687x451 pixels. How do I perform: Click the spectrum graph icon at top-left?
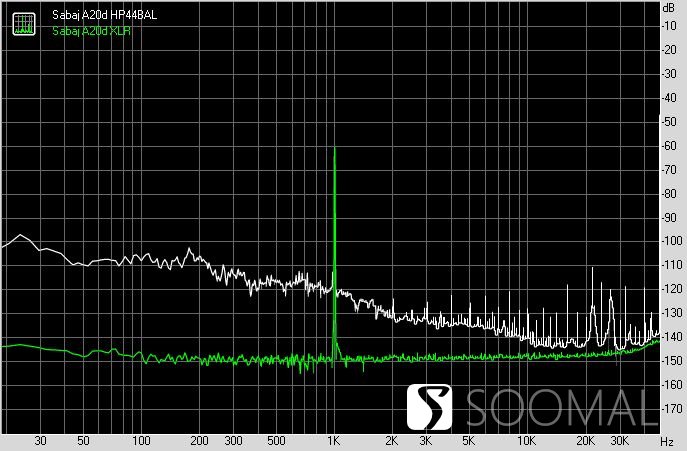pos(24,24)
